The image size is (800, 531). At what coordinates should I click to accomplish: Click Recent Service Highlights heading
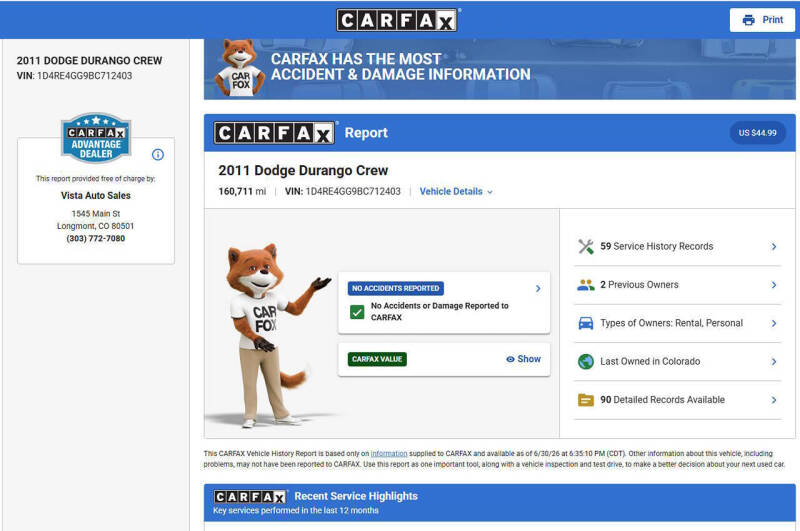(x=356, y=496)
